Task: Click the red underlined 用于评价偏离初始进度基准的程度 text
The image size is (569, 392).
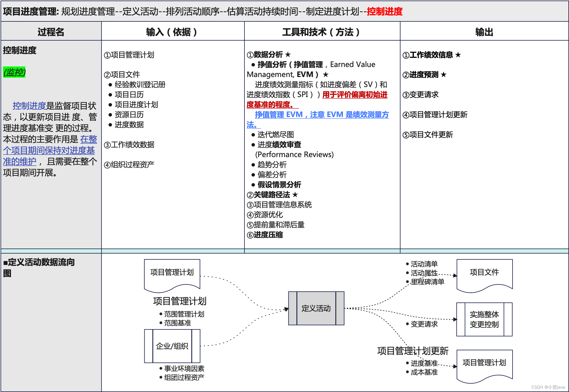Action: coord(317,100)
